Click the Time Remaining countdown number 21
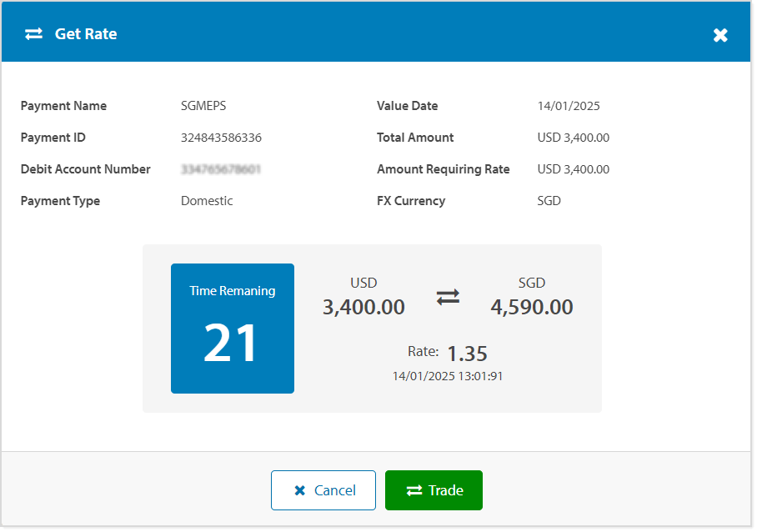The height and width of the screenshot is (532, 757). (232, 343)
